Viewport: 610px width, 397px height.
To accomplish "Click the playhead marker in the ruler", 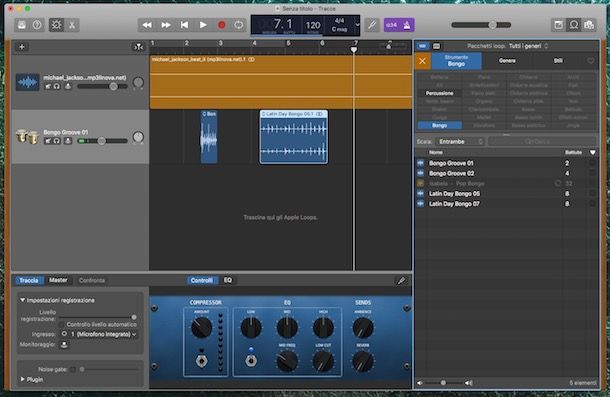I will coord(354,49).
